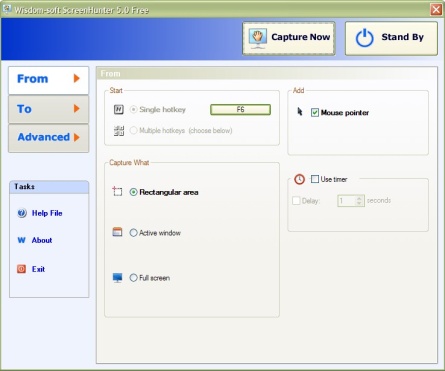
Task: Click the Help File question mark icon
Action: (22, 213)
